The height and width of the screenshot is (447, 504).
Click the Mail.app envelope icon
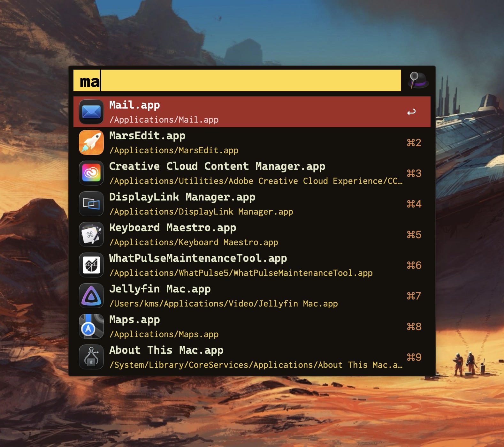[91, 112]
